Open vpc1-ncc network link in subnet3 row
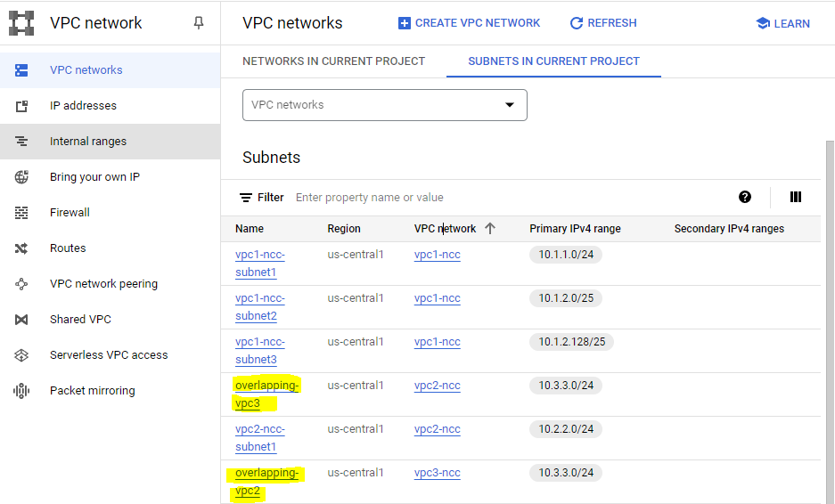The height and width of the screenshot is (504, 835). 438,342
